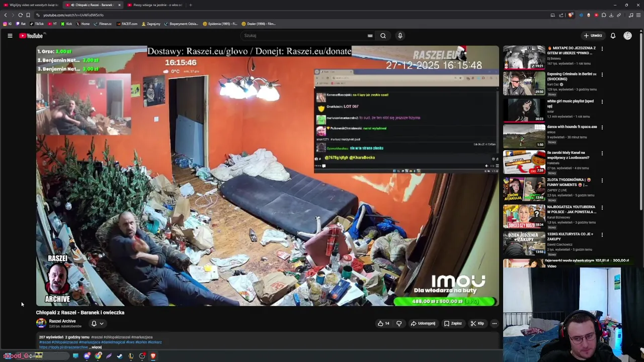Image resolution: width=644 pixels, height=362 pixels.
Task: Dislike the video with thumbs down
Action: pyautogui.click(x=399, y=323)
